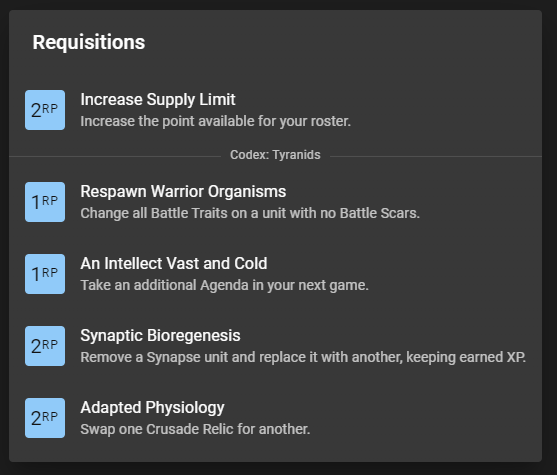The height and width of the screenshot is (475, 557).
Task: Click the number 1 on Respawn Warrior badge
Action: (x=36, y=203)
